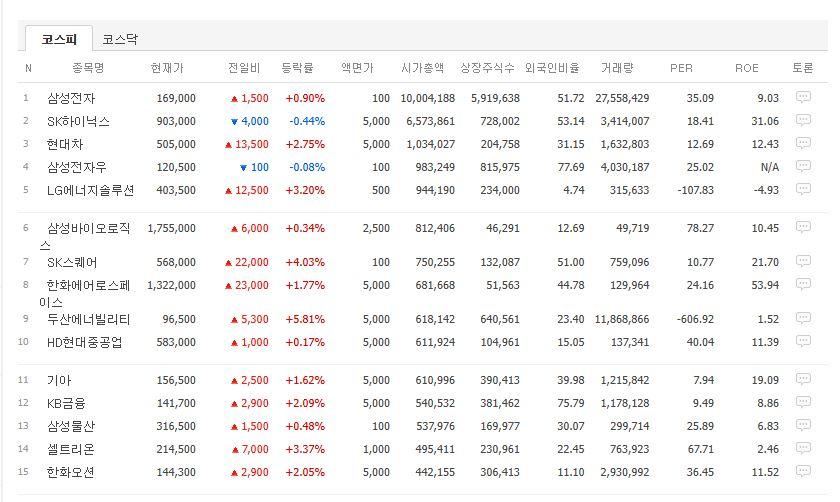The image size is (840, 502).
Task: Click SK하이닉스 current price 903,000
Action: tap(176, 121)
